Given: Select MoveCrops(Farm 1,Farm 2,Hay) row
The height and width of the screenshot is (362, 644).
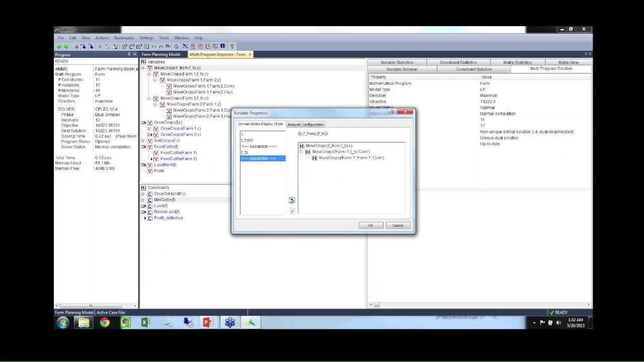Looking at the screenshot, I should (x=204, y=92).
